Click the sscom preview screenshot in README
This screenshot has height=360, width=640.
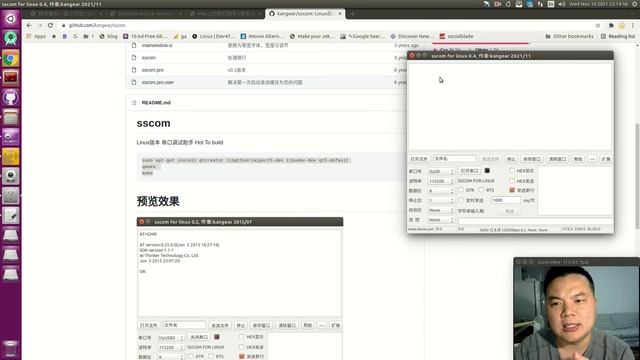[240, 288]
